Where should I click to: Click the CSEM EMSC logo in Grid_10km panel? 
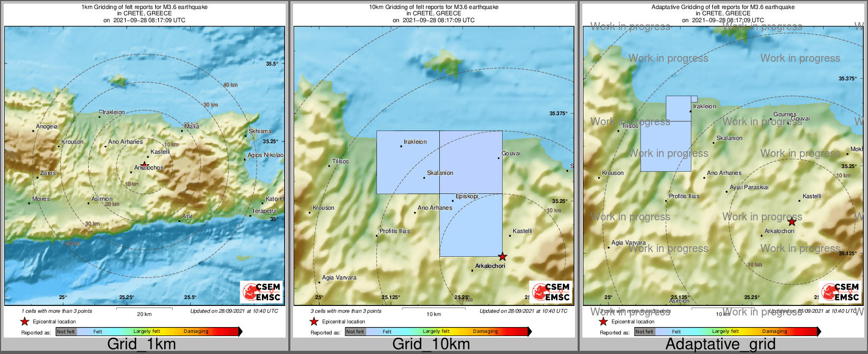coord(551,292)
